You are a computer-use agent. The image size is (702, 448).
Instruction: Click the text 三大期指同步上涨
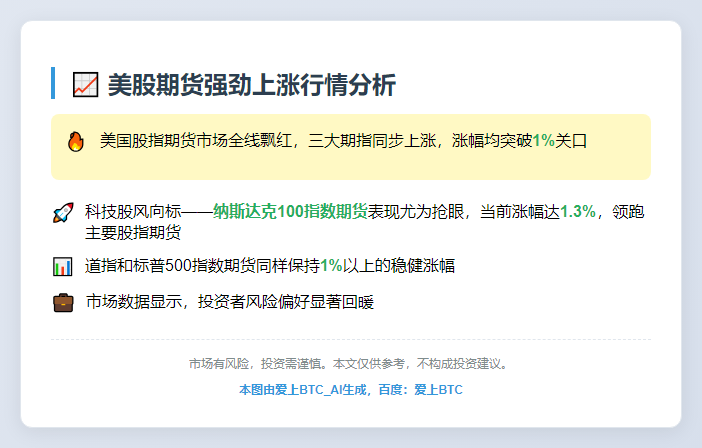372,141
